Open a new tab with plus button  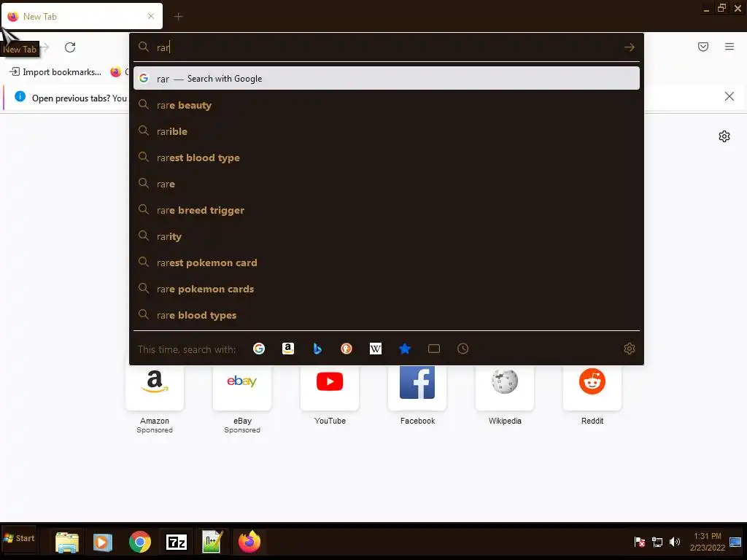click(x=178, y=17)
